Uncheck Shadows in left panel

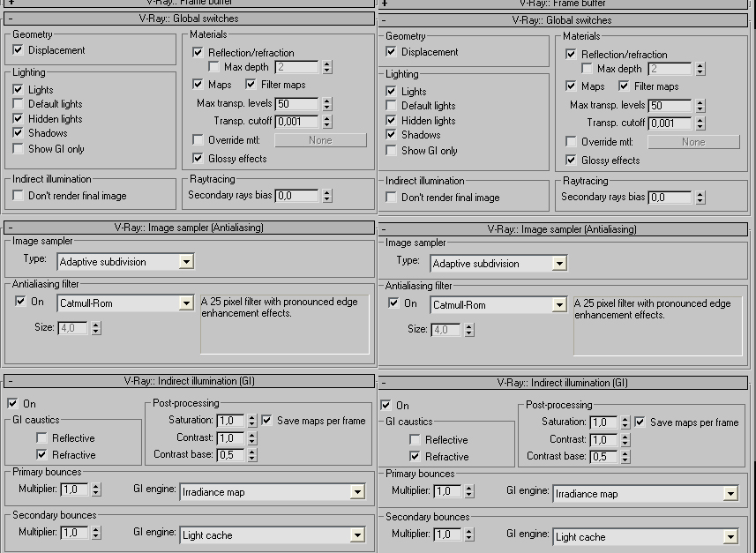coord(18,132)
